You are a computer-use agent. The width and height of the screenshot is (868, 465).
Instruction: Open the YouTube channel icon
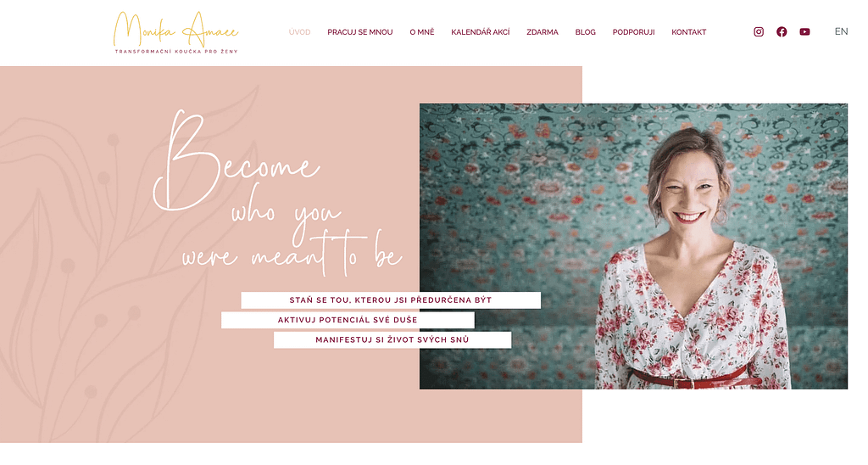805,31
